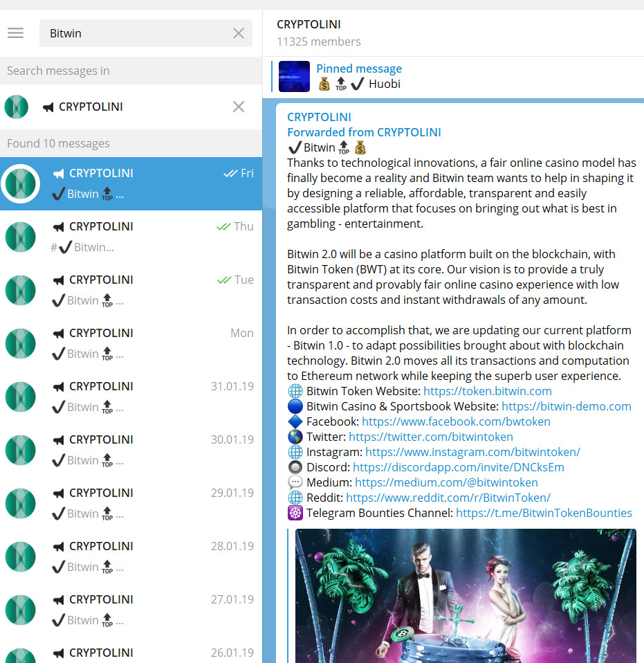The height and width of the screenshot is (663, 644).
Task: Open the search result dated 26.01.19
Action: pyautogui.click(x=131, y=651)
